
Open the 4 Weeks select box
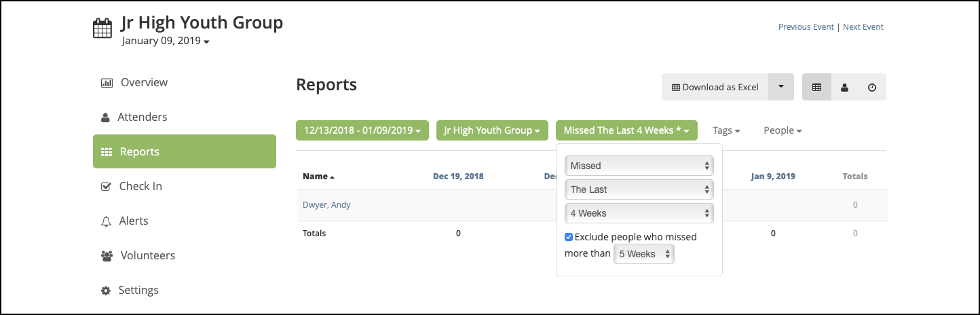click(639, 213)
